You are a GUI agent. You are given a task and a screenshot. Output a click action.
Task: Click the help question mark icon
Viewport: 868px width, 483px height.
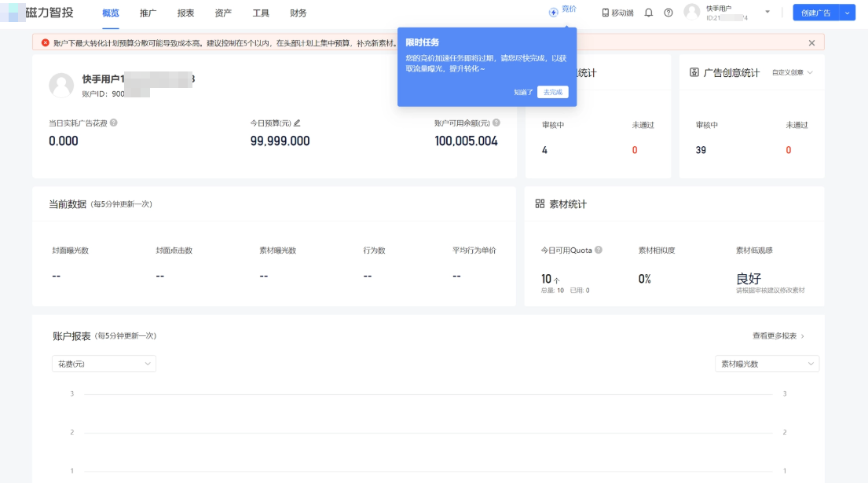pyautogui.click(x=669, y=13)
